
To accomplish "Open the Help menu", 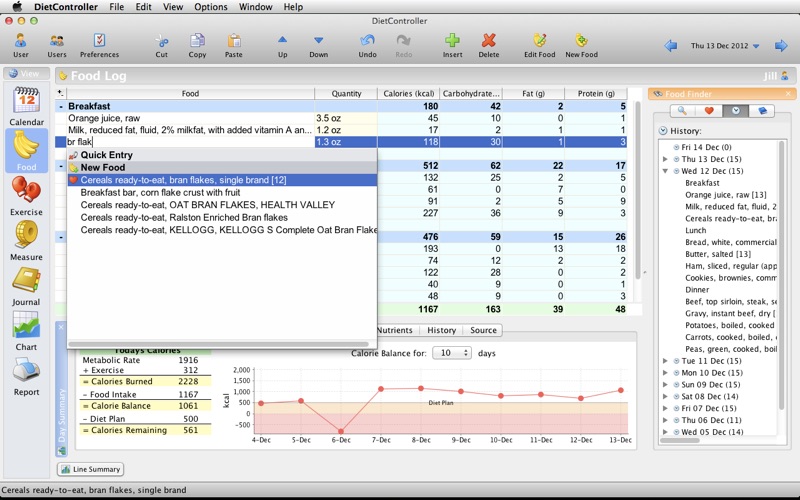I will [293, 7].
